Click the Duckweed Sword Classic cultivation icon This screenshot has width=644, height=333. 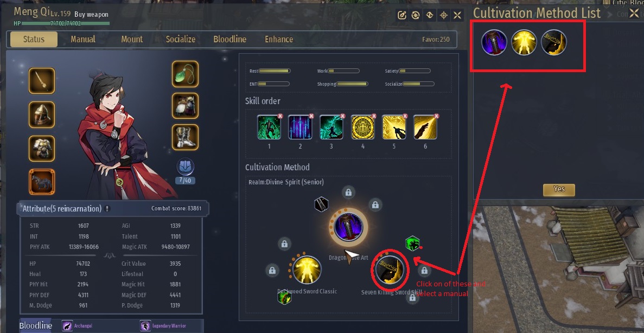[x=307, y=270]
